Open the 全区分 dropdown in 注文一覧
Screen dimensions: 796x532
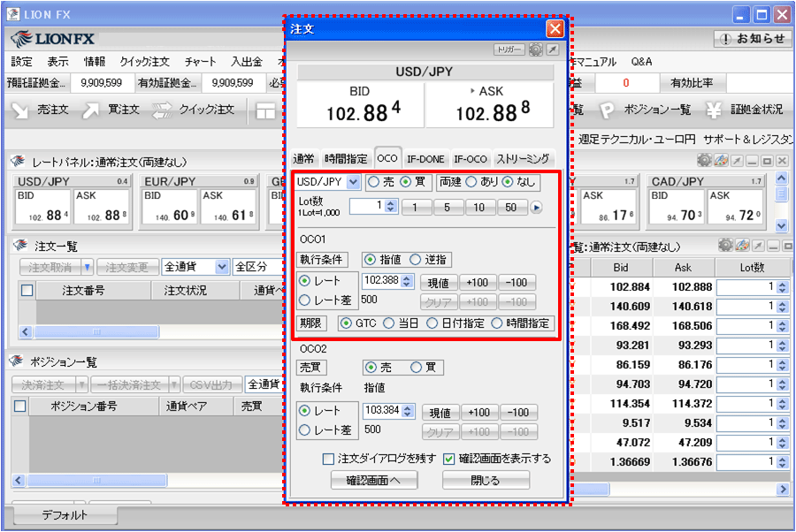click(257, 267)
